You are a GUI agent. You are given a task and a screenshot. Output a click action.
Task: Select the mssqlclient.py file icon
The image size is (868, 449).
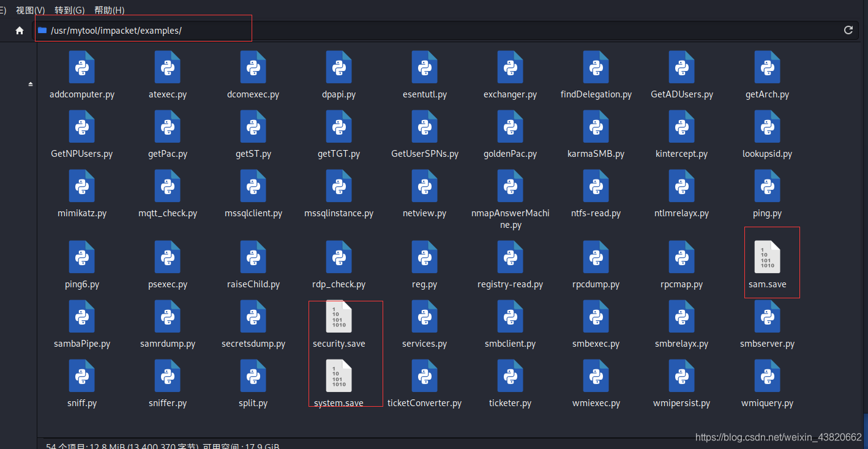coord(253,186)
